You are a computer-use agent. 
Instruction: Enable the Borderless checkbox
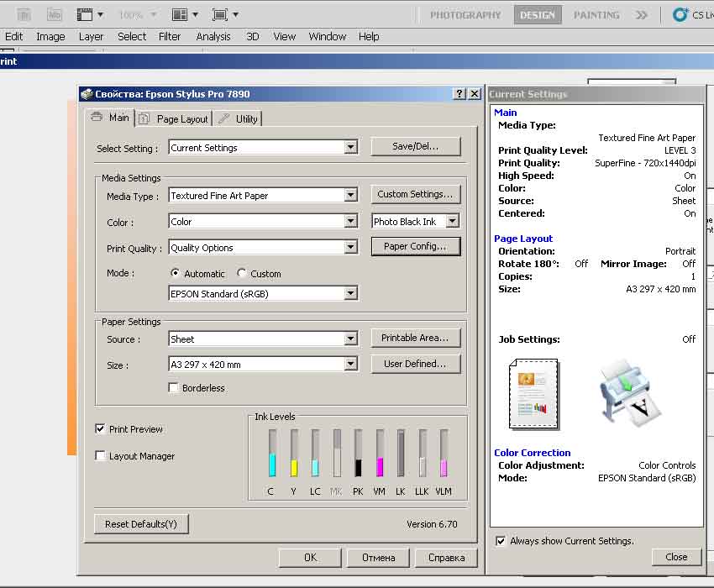[174, 387]
